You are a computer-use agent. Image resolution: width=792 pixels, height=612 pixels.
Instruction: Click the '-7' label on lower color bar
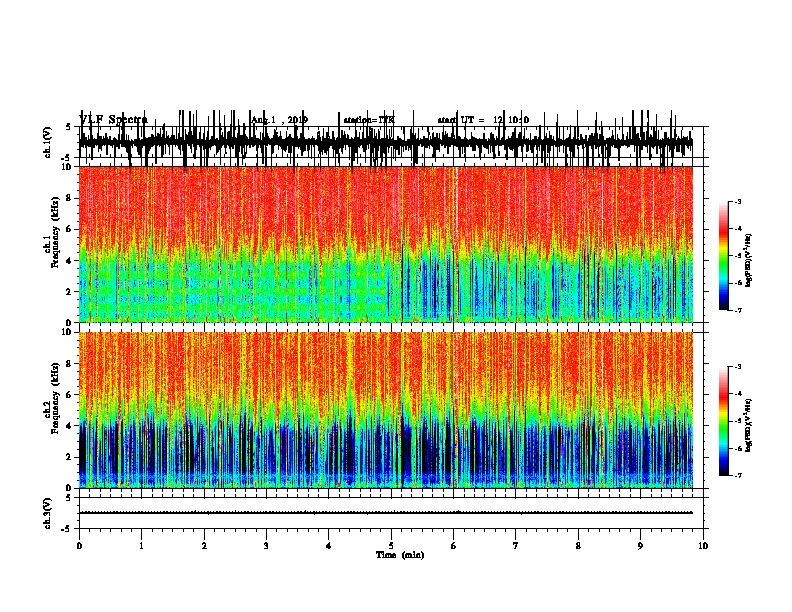point(737,475)
